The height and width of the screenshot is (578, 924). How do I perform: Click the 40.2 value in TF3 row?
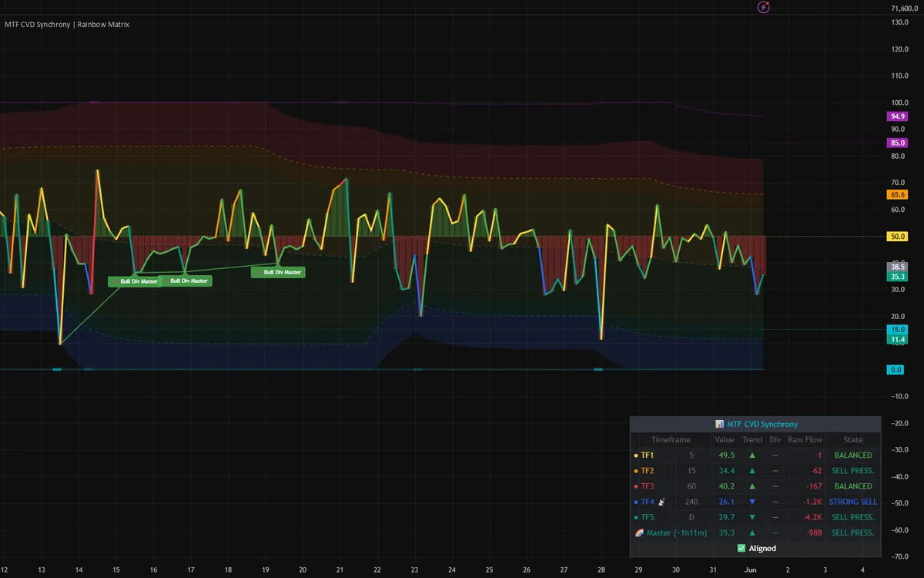tap(727, 486)
